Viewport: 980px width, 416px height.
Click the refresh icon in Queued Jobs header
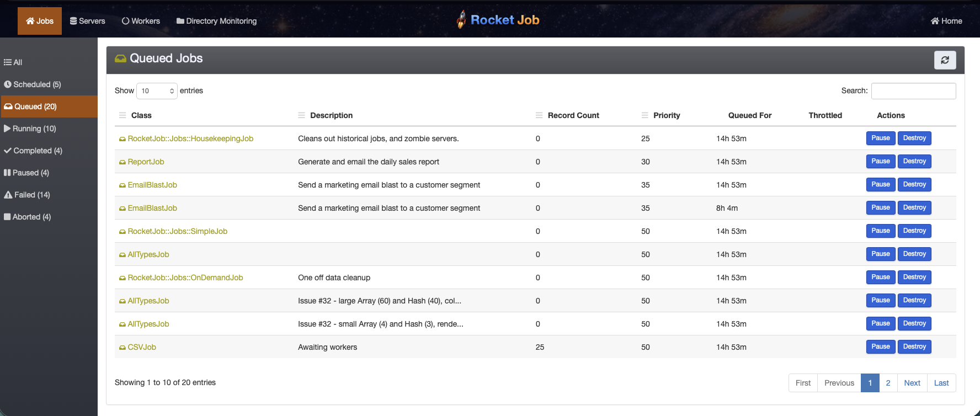pyautogui.click(x=945, y=60)
